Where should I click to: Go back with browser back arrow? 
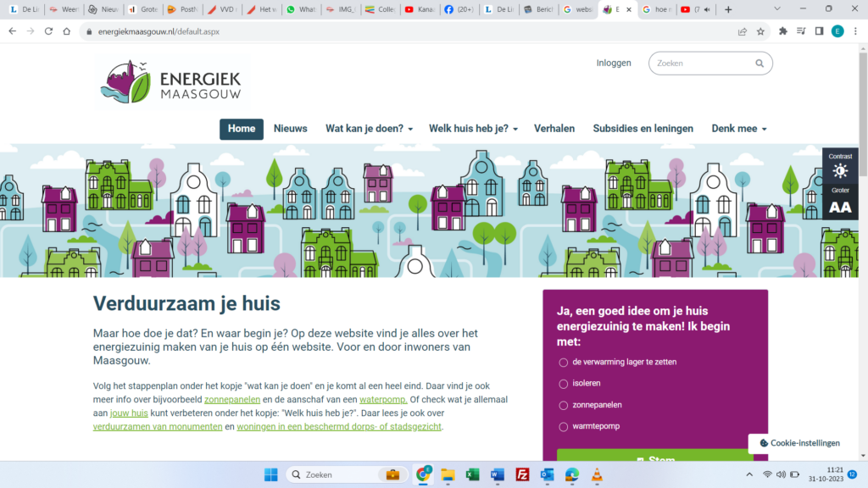[12, 31]
